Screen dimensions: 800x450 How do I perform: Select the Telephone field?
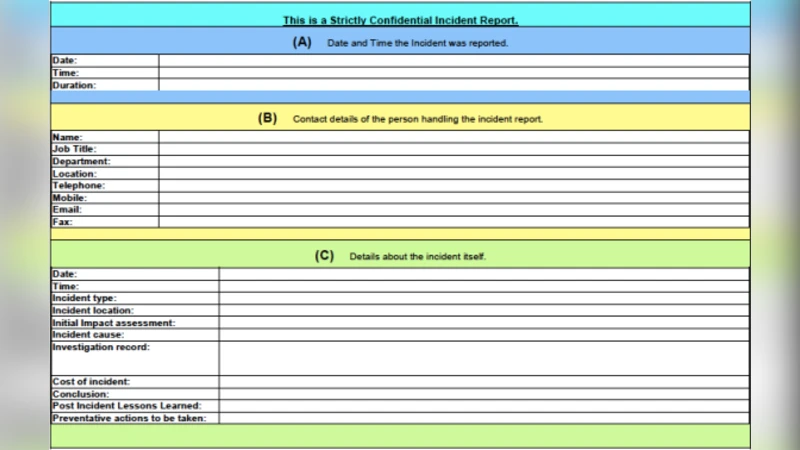click(x=453, y=186)
